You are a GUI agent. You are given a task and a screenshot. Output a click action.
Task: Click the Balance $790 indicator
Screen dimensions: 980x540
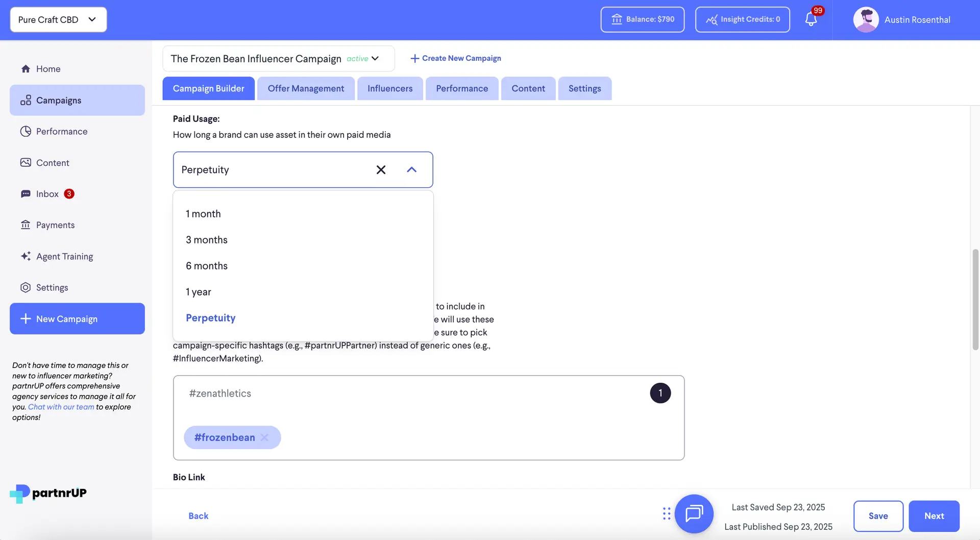[643, 19]
